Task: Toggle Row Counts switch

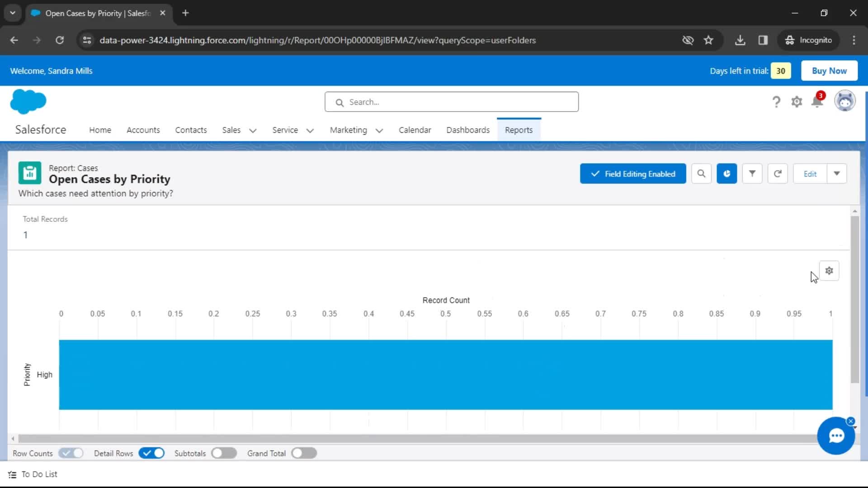Action: pos(71,453)
